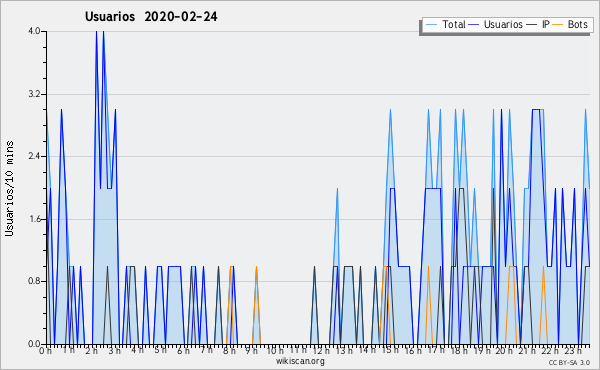The image size is (600, 370).
Task: Click the 15 h x-axis label
Action: pyautogui.click(x=390, y=350)
